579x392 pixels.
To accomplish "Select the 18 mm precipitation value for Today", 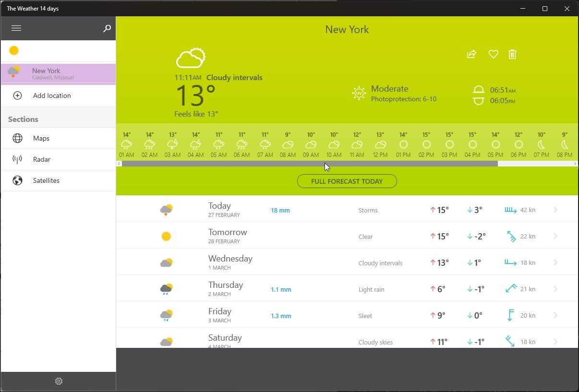I will (280, 210).
